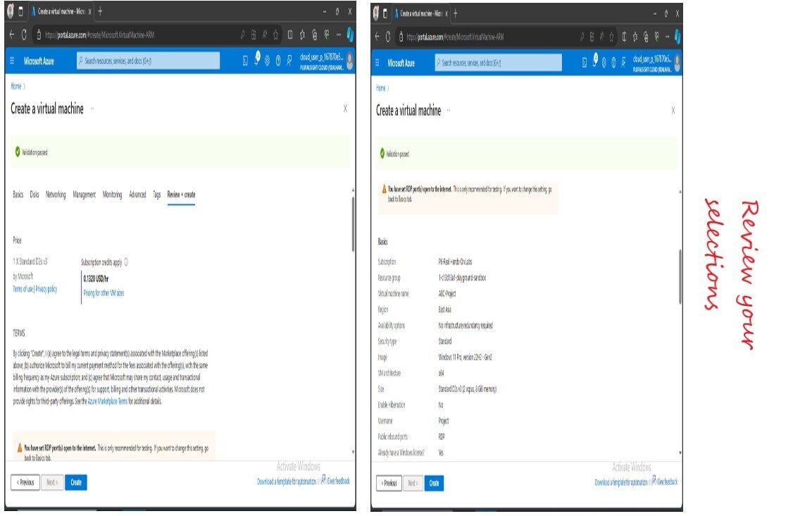812x516 pixels.
Task: Open Edge more options in the left window
Action: pos(338,35)
